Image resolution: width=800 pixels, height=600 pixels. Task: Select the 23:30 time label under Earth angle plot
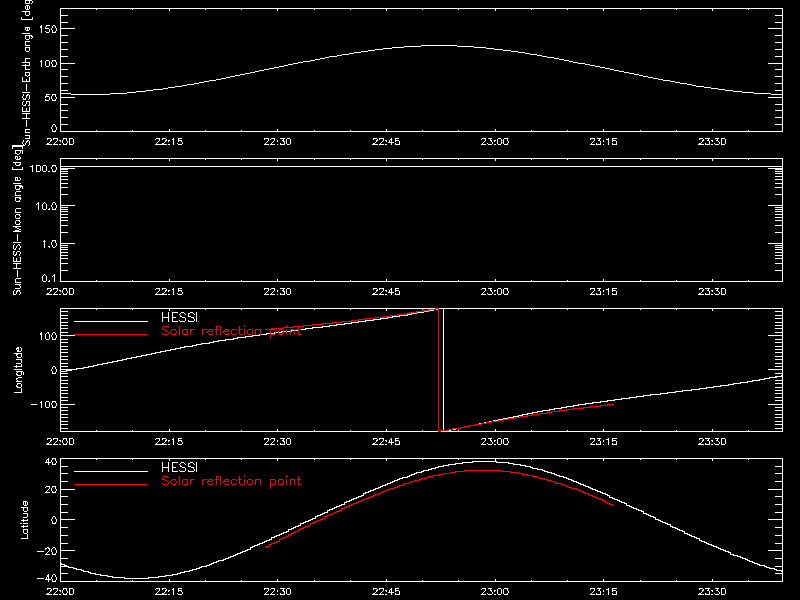point(712,141)
